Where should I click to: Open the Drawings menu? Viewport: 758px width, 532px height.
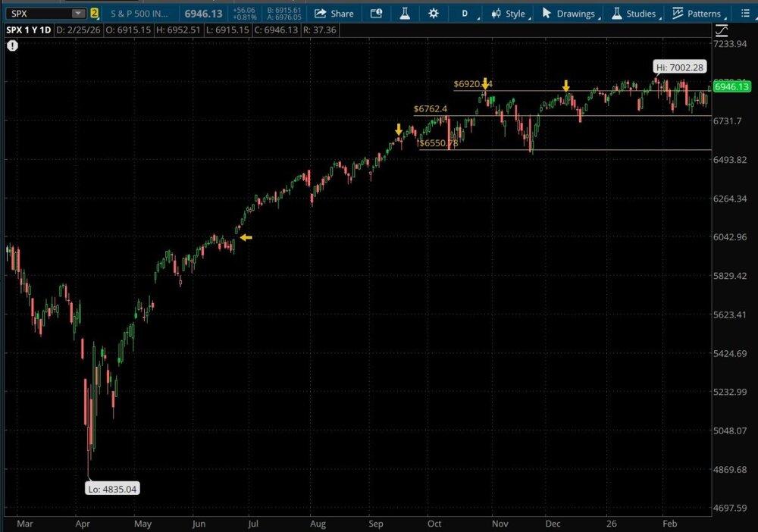pos(568,13)
